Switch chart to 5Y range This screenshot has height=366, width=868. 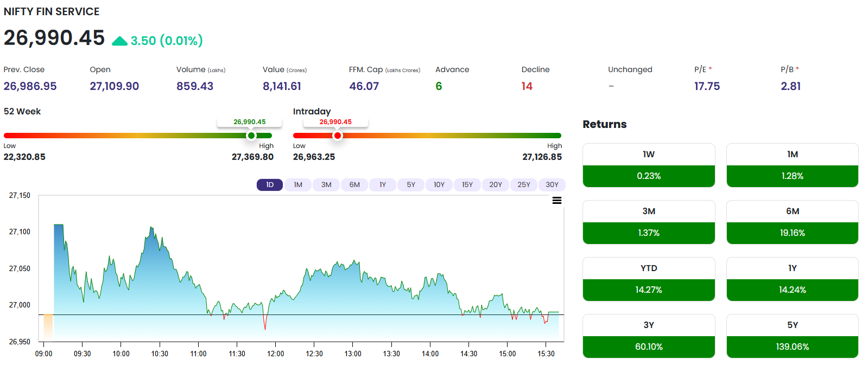click(x=411, y=185)
